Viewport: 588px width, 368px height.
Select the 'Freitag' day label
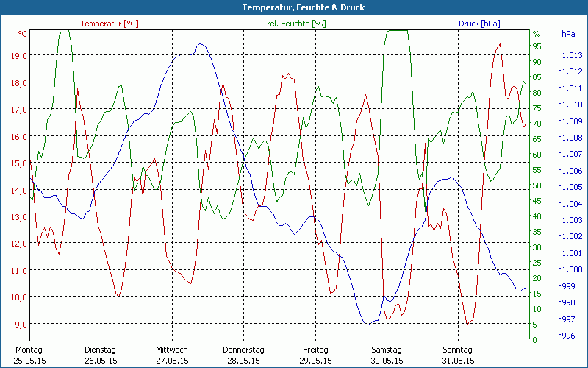point(315,350)
